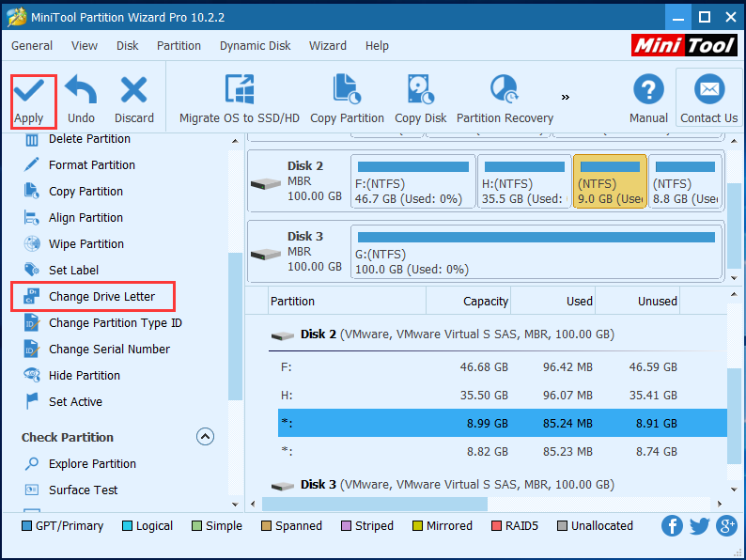Click the GPT/Primary legend color box
Image resolution: width=746 pixels, height=560 pixels.
[26, 526]
